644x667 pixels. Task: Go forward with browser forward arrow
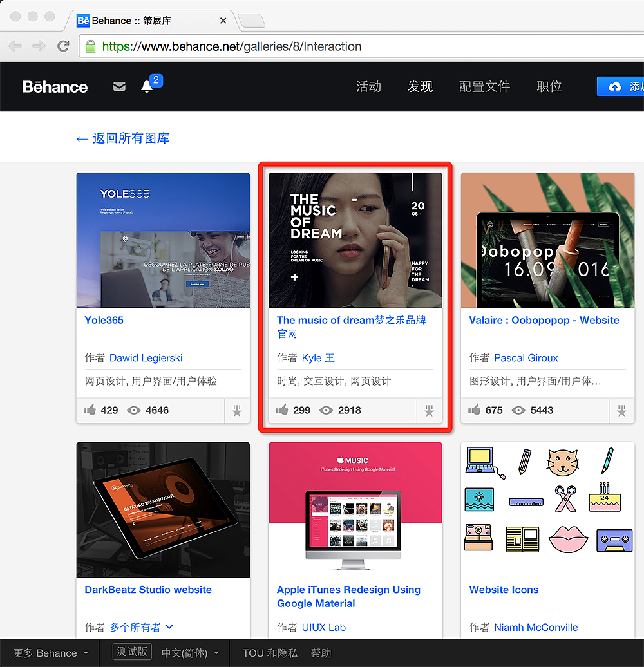[39, 46]
